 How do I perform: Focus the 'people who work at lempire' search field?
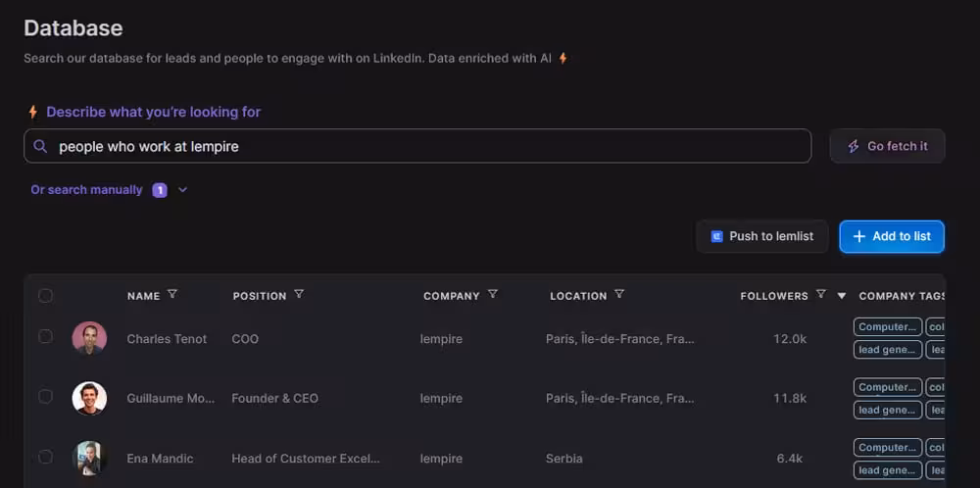coord(421,146)
